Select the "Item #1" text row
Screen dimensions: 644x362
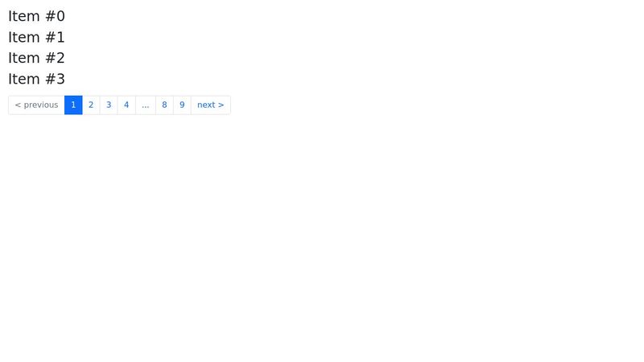(36, 37)
